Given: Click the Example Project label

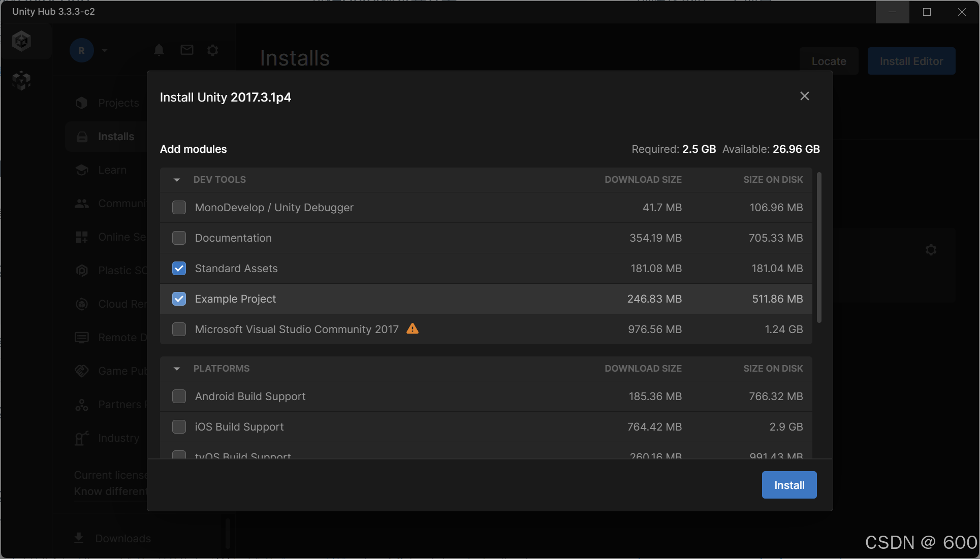Looking at the screenshot, I should click(x=235, y=299).
